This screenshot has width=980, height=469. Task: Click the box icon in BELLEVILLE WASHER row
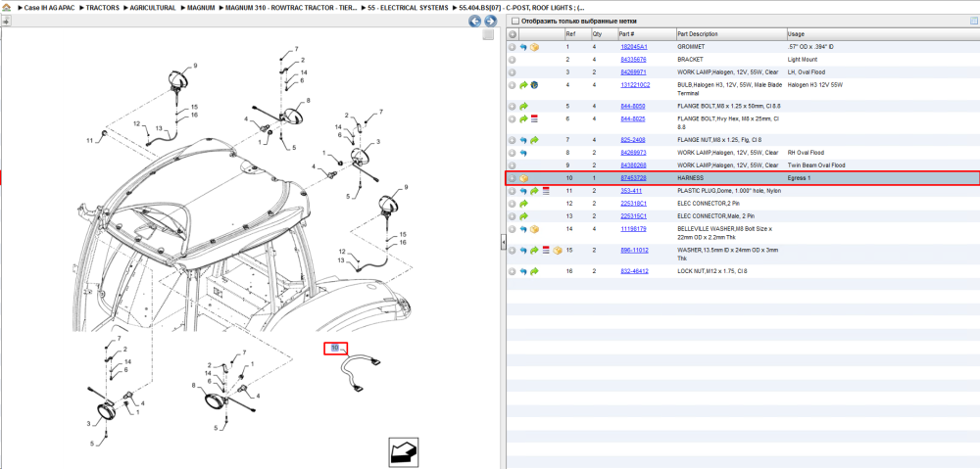[534, 229]
